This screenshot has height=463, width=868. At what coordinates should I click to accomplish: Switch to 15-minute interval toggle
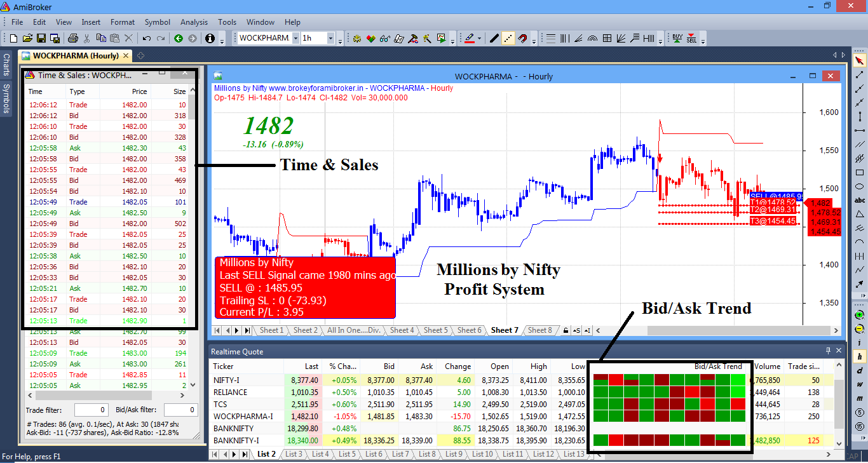(x=860, y=427)
